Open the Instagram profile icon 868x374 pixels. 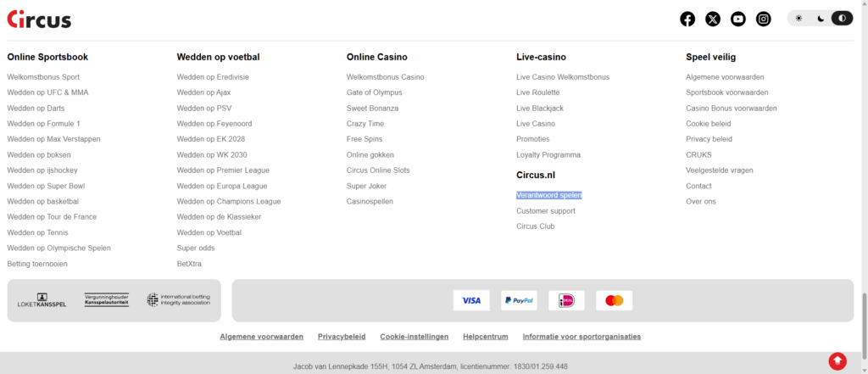(764, 19)
